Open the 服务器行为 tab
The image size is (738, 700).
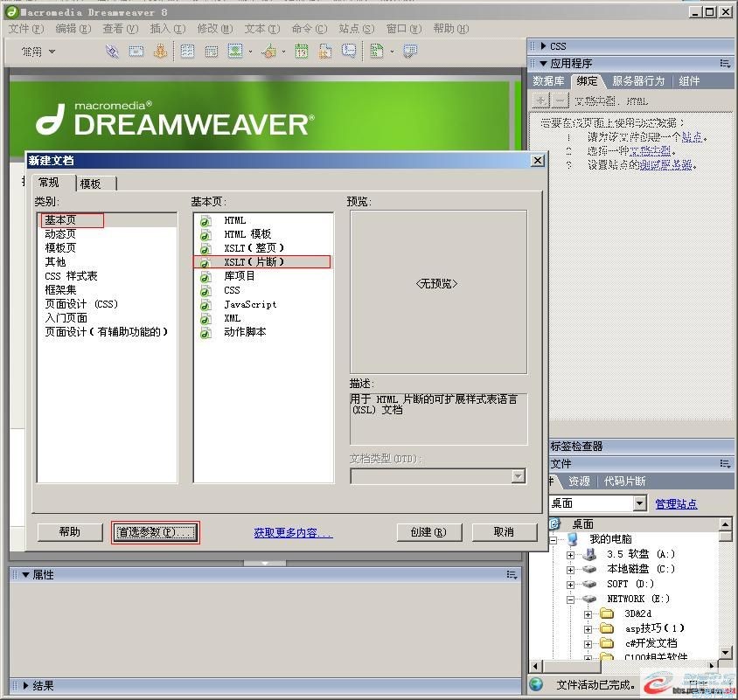coord(637,81)
